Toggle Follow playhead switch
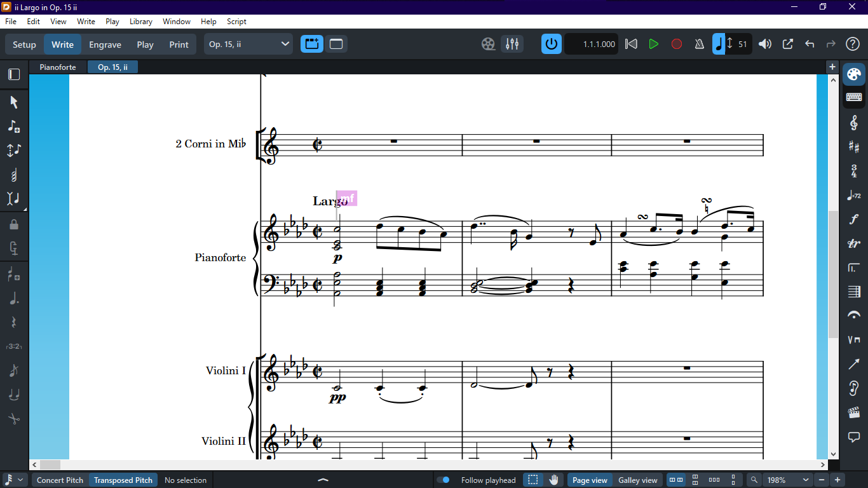Viewport: 868px width, 488px height. pos(443,480)
